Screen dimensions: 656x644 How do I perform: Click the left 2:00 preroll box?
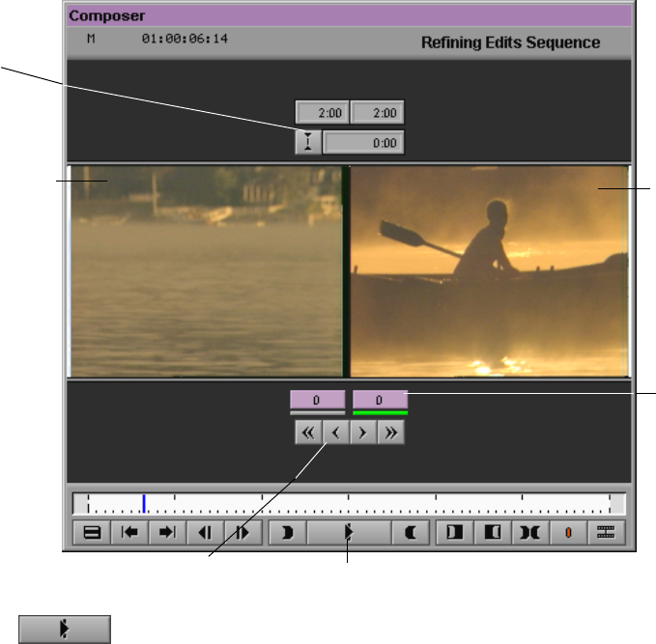(x=322, y=112)
